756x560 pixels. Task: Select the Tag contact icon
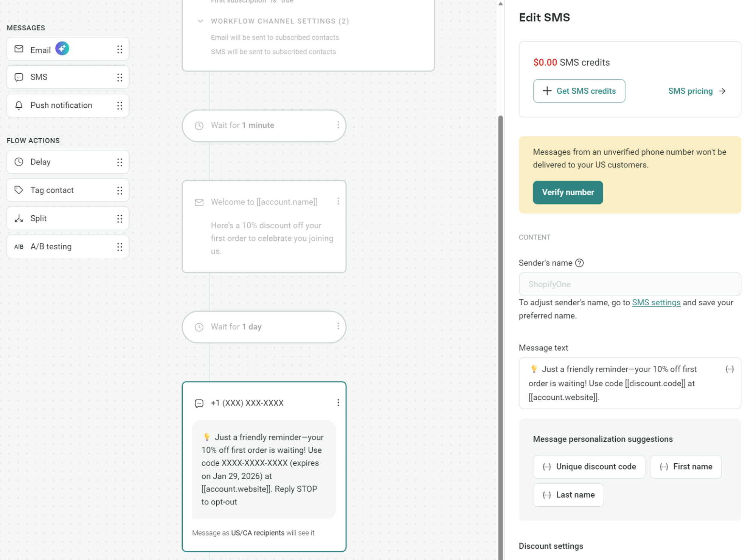pyautogui.click(x=19, y=190)
